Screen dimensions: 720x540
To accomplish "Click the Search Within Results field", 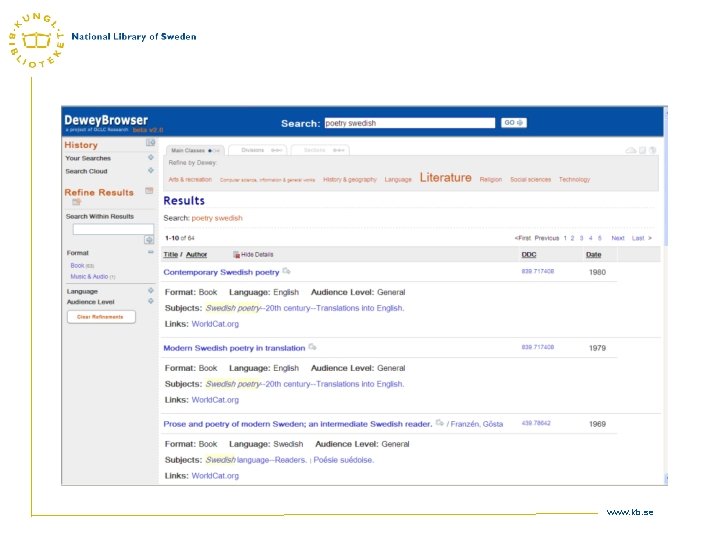I will tap(113, 229).
